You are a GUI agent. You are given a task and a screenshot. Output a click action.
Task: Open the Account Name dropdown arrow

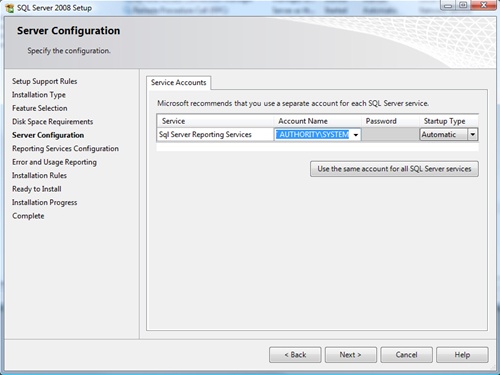click(x=356, y=135)
